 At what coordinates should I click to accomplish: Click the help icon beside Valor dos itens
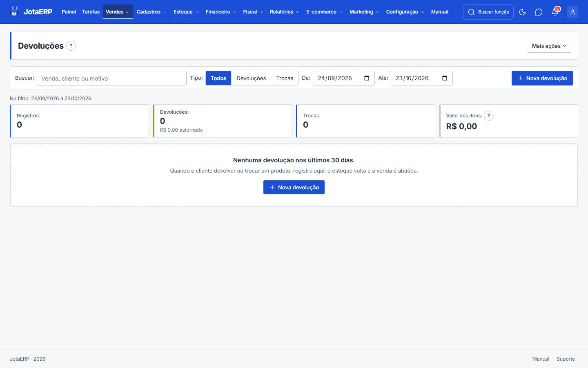coord(489,116)
